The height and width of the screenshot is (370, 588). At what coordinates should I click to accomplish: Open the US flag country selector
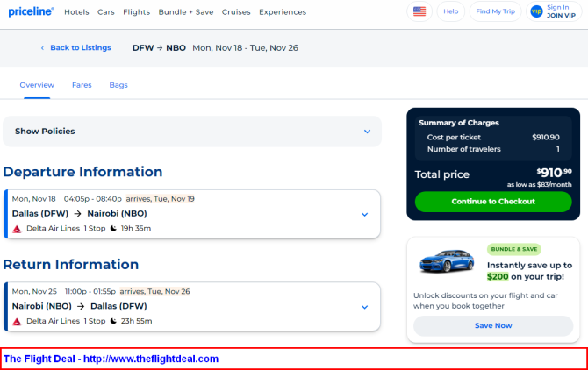(419, 11)
